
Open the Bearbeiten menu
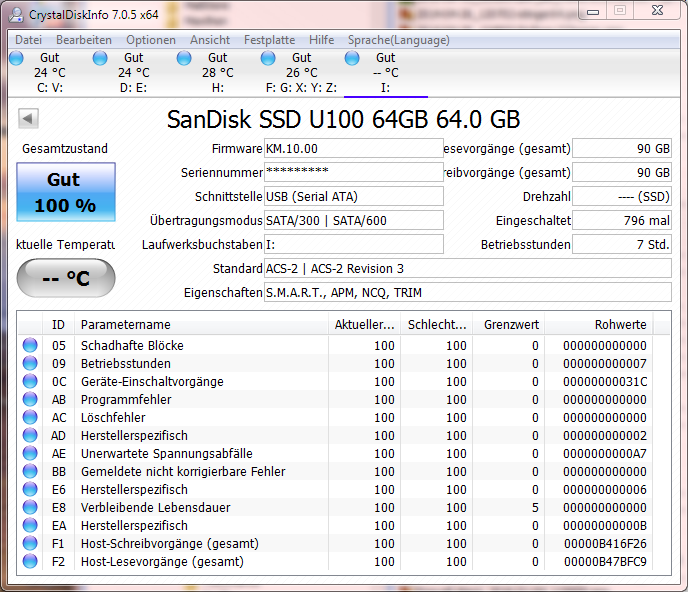[x=84, y=40]
